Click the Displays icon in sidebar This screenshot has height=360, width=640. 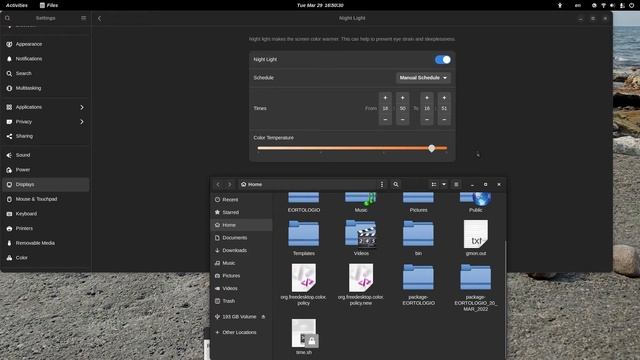[x=9, y=184]
